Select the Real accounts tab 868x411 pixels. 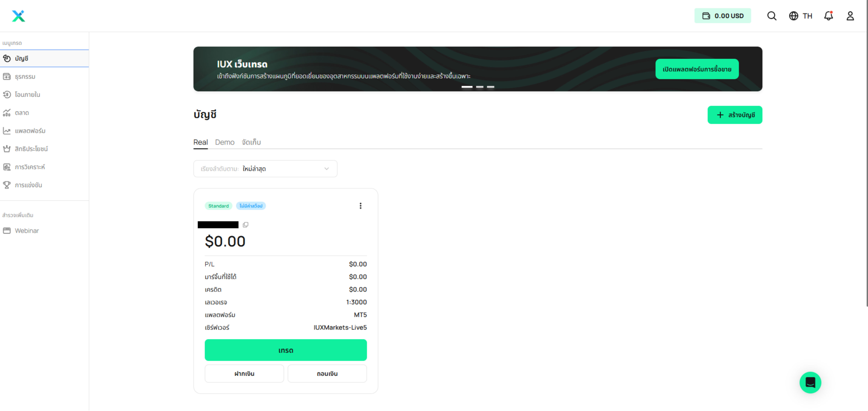[x=200, y=142]
